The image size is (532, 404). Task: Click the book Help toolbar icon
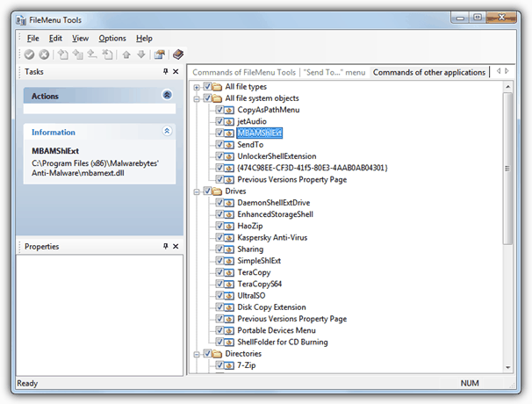(178, 54)
